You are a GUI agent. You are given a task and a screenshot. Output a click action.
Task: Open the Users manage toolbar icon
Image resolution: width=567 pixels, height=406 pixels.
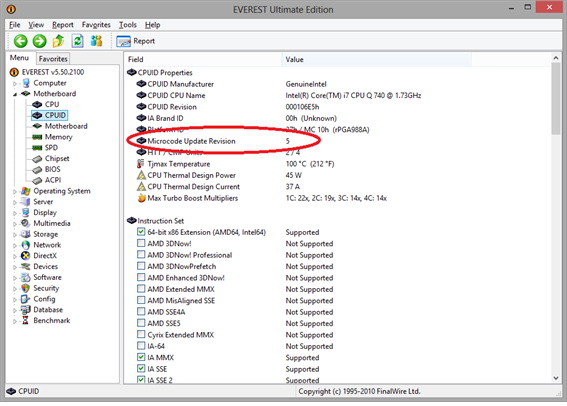[97, 41]
